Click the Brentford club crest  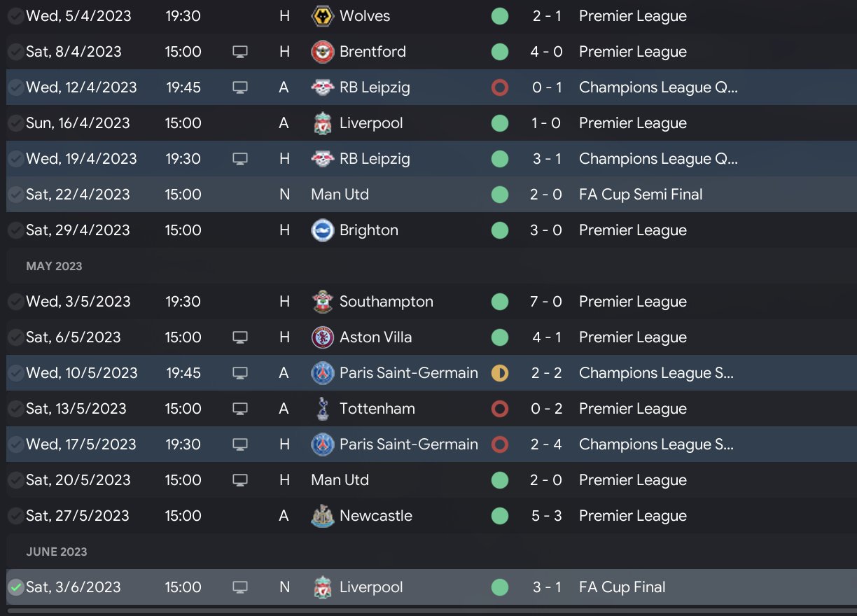pos(322,52)
